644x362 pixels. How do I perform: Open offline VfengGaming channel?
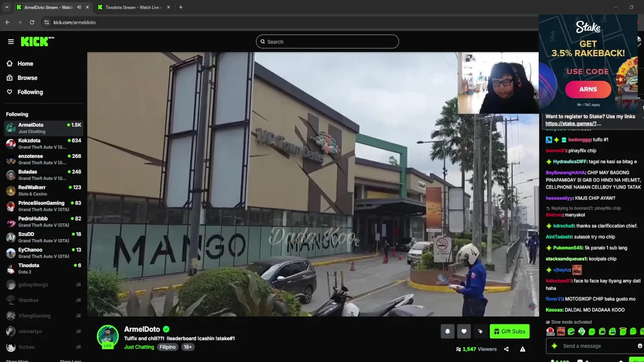43,316
